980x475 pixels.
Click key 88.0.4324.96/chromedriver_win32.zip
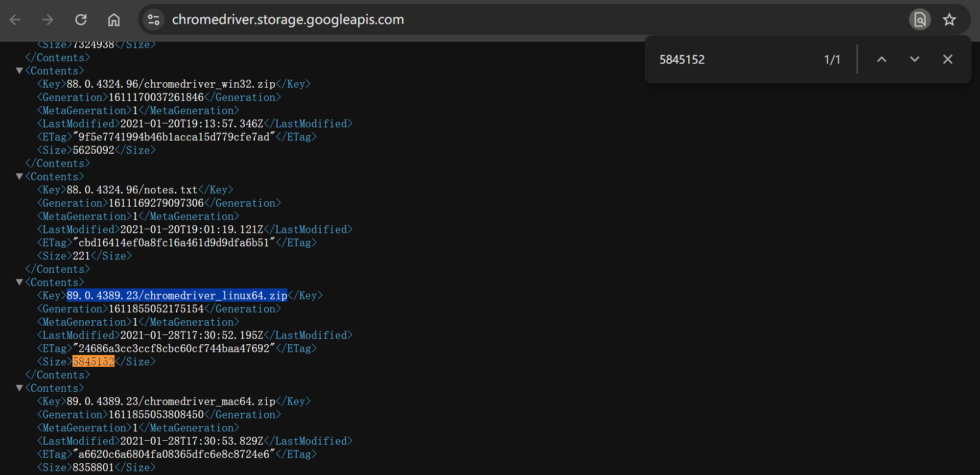(x=171, y=84)
